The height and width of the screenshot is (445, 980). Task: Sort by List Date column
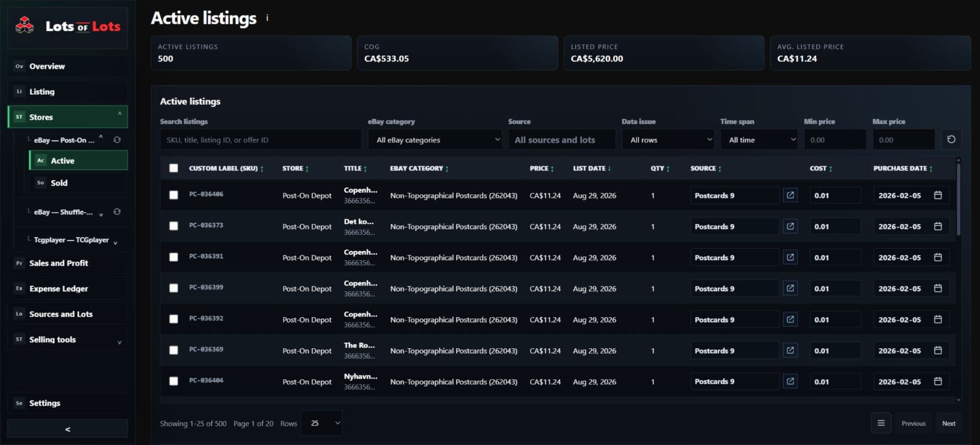click(x=592, y=168)
